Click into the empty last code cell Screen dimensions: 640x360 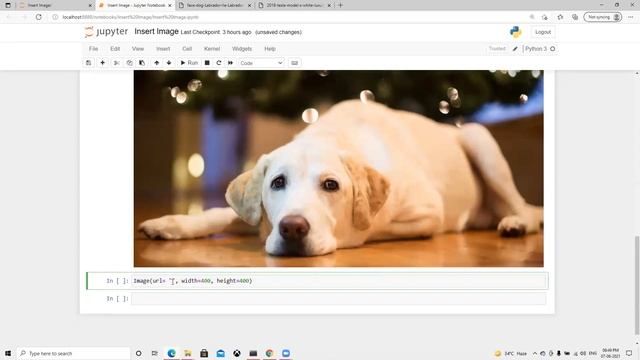[x=339, y=298]
